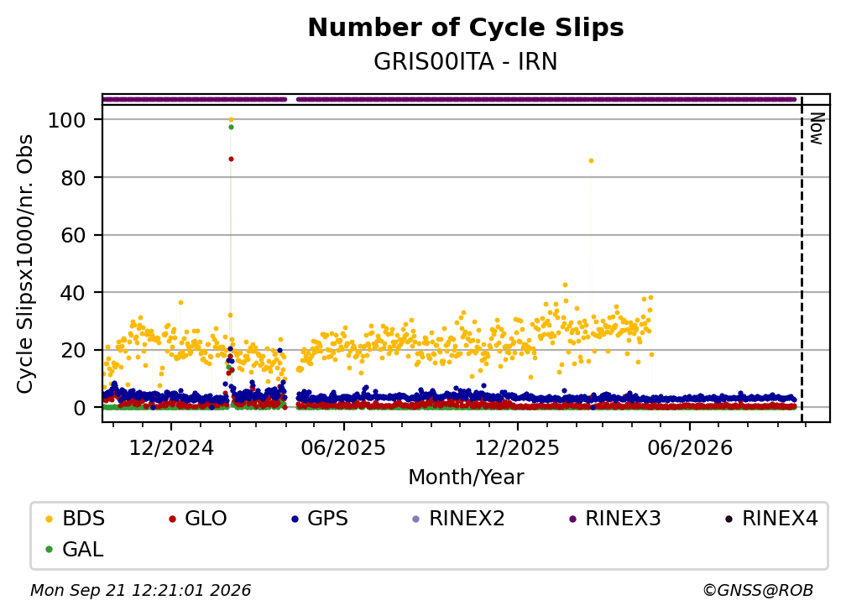Click the RINEX4 legend marker
This screenshot has height=616, width=846.
point(728,519)
